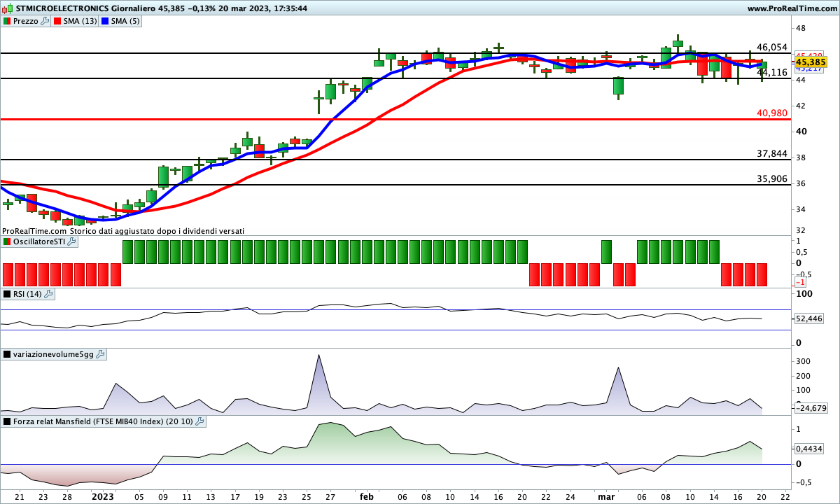Click the blue SMA (5) color swatch

tap(105, 21)
